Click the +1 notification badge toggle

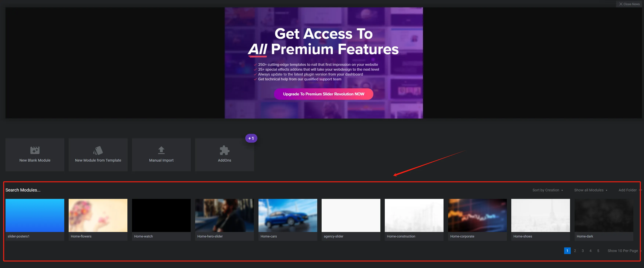click(x=251, y=138)
